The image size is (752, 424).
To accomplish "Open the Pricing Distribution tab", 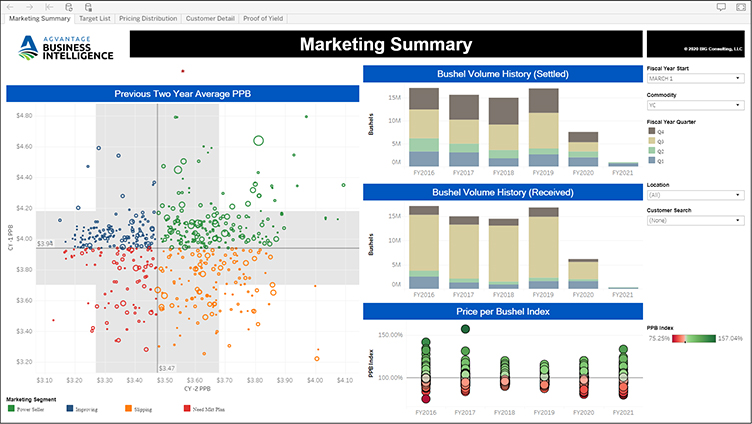I will (x=147, y=18).
